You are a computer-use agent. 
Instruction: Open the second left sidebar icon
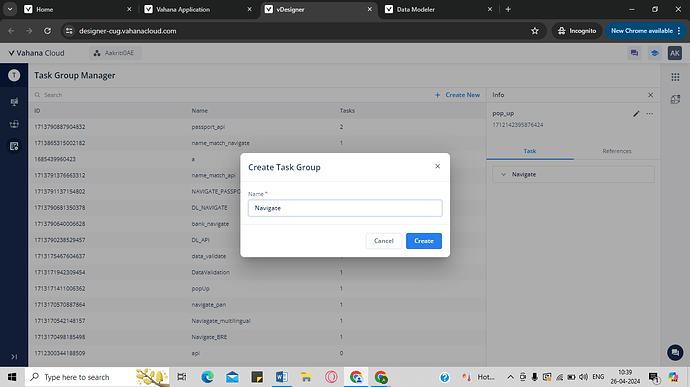(x=14, y=101)
